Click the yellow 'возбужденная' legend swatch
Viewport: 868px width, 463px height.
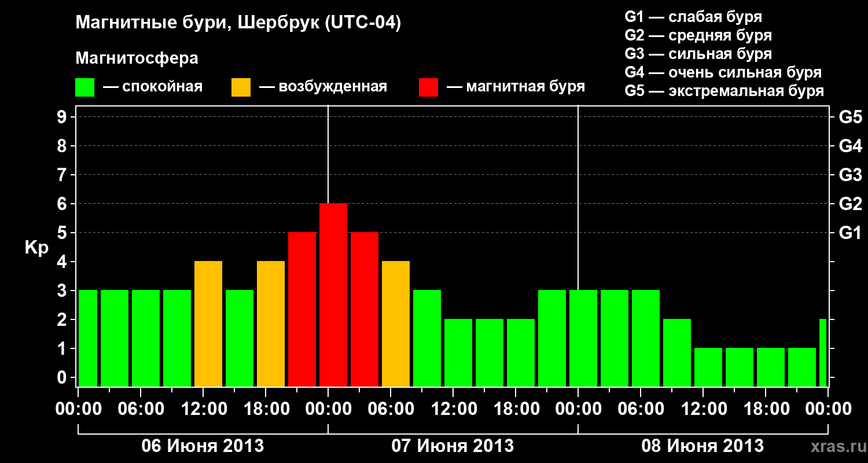coord(241,87)
